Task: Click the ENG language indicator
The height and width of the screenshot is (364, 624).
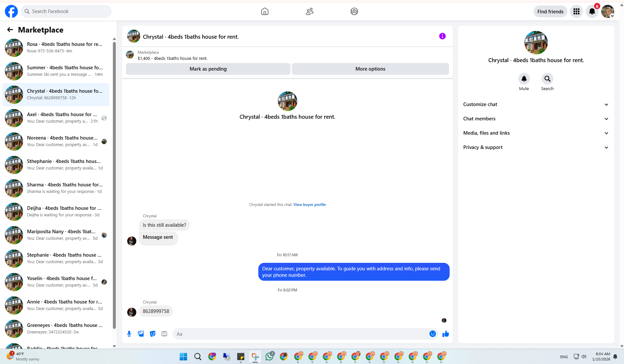Action: 564,357
